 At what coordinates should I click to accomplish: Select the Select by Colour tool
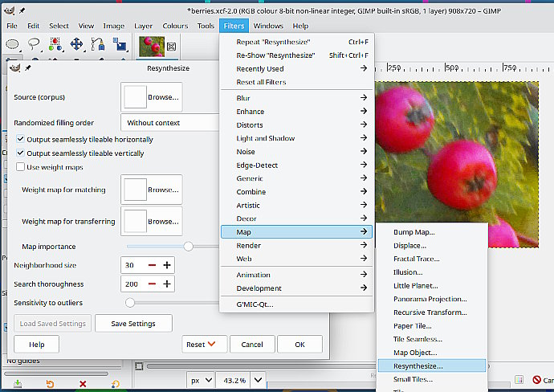point(55,44)
